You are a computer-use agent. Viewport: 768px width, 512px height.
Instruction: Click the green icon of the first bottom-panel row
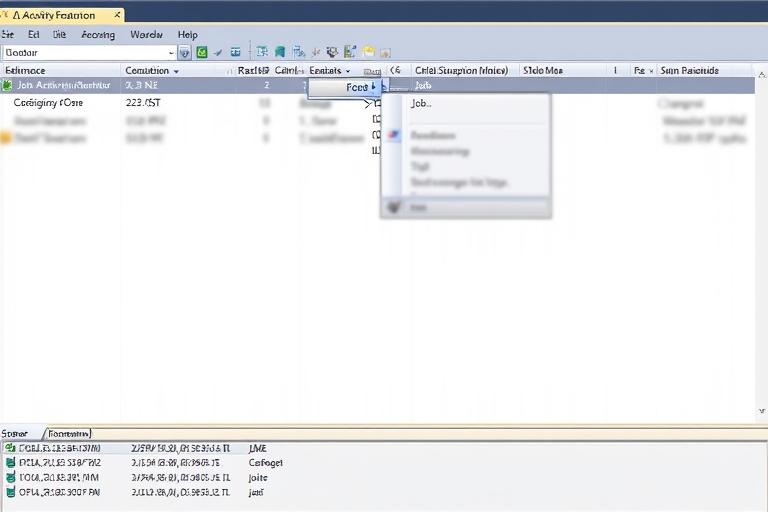pos(10,449)
